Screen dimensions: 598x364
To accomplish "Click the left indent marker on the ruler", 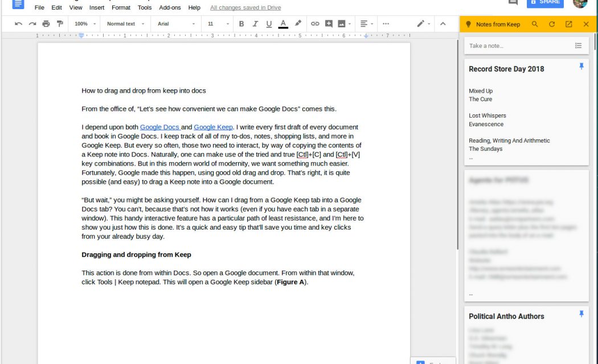I will coord(81,35).
